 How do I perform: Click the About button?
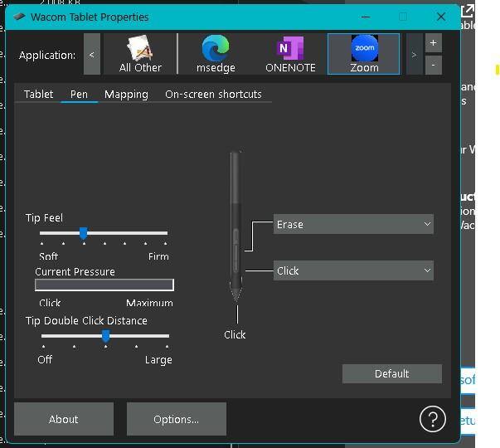64,419
